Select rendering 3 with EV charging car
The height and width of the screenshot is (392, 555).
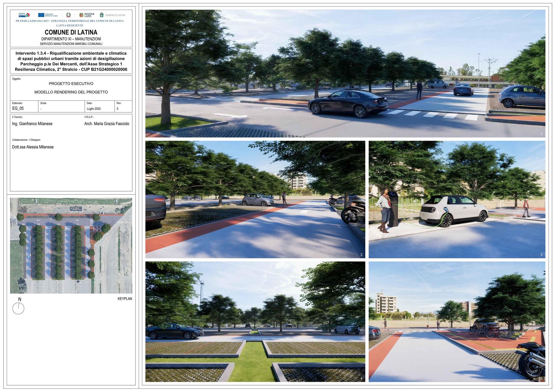click(x=457, y=199)
